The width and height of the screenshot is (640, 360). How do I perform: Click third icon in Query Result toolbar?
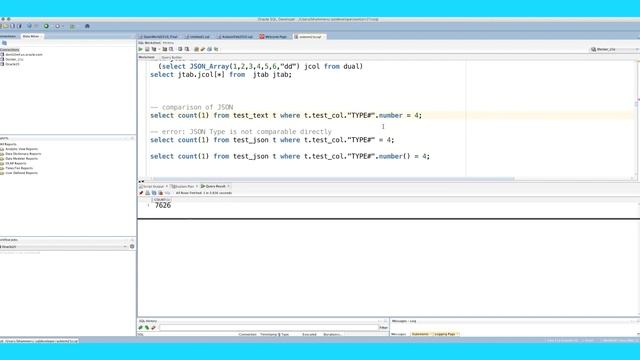tap(154, 193)
